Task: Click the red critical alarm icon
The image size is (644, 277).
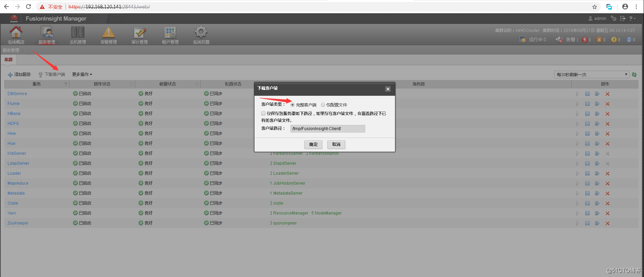Action: click(x=584, y=40)
